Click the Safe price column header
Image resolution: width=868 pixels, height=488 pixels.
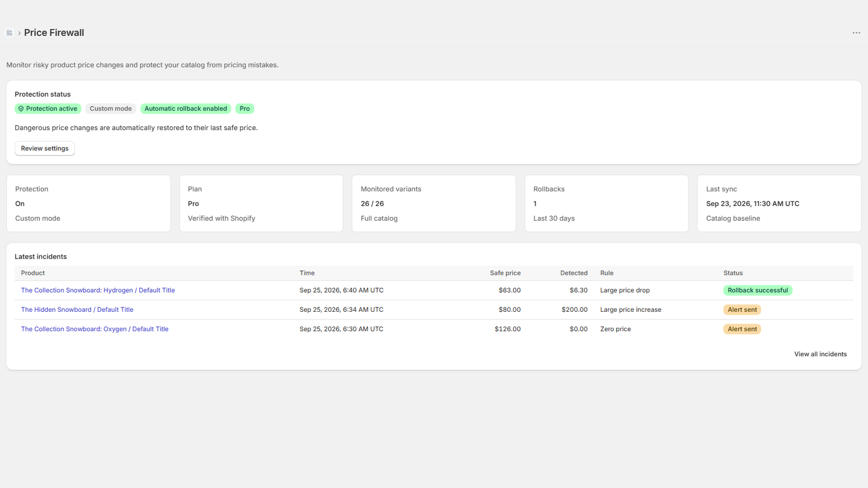(x=505, y=273)
